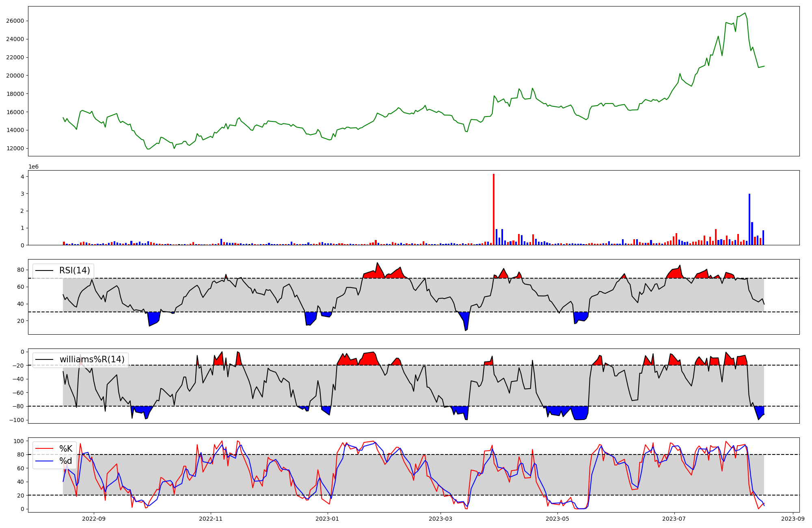
Task: Click the 12000 price axis label
Action: click(15, 149)
